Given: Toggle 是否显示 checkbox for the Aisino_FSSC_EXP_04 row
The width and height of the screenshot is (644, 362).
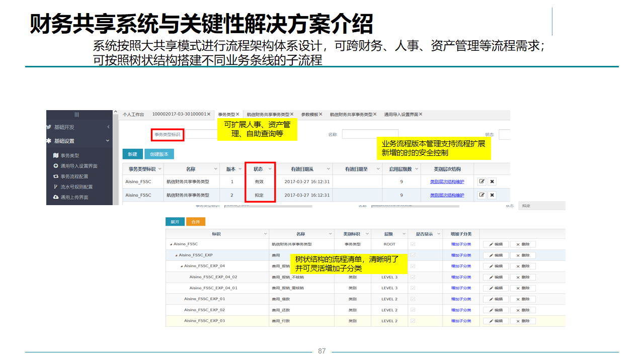Looking at the screenshot, I should point(414,266).
